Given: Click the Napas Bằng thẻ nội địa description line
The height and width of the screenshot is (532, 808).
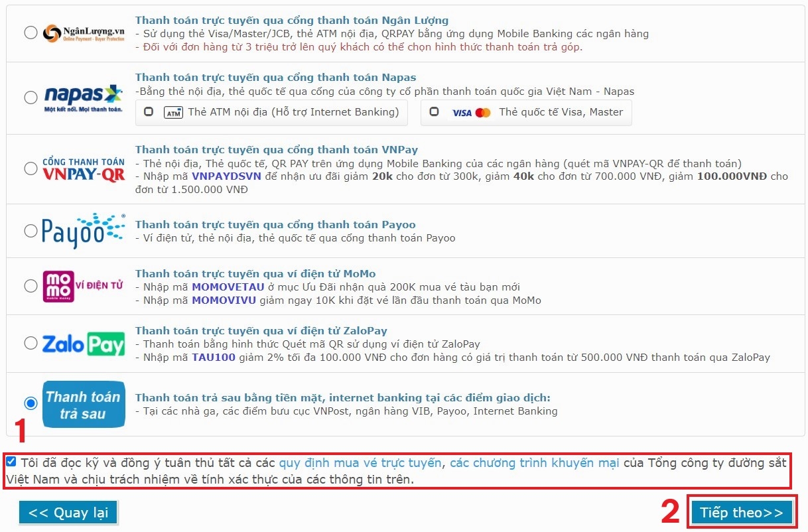Looking at the screenshot, I should coord(385,92).
